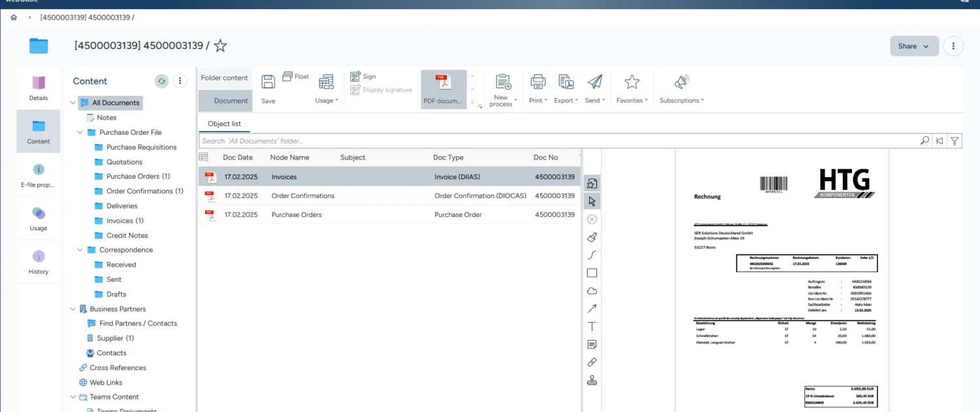The width and height of the screenshot is (980, 412).
Task: Switch to the Folder content ribbon tab
Action: [224, 78]
